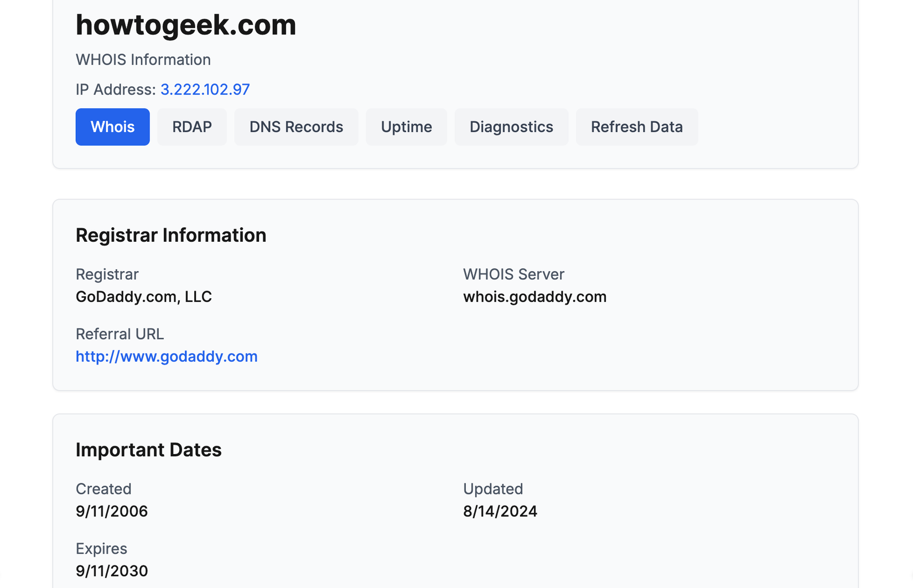Select the WHOIS Information subtitle
This screenshot has width=913, height=588.
tap(143, 59)
